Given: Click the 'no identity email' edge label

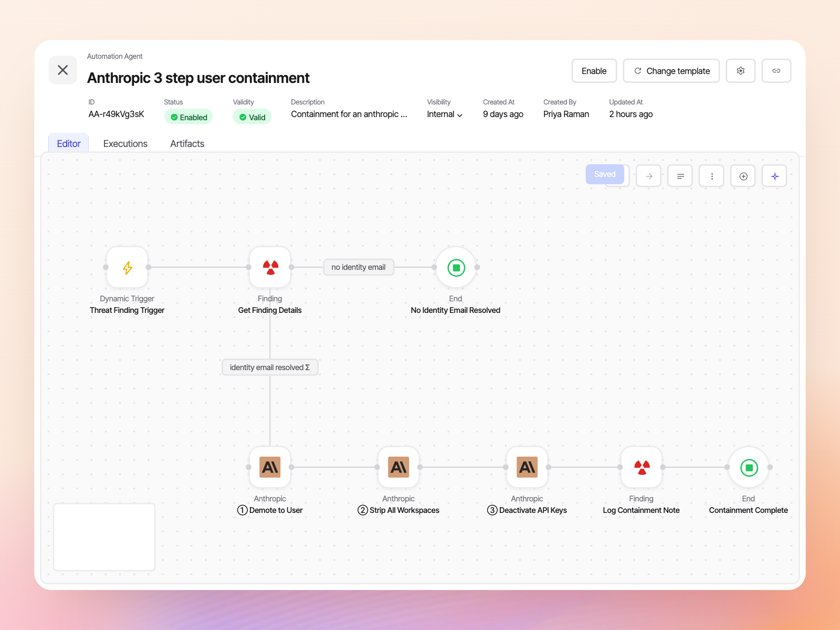Looking at the screenshot, I should 359,267.
